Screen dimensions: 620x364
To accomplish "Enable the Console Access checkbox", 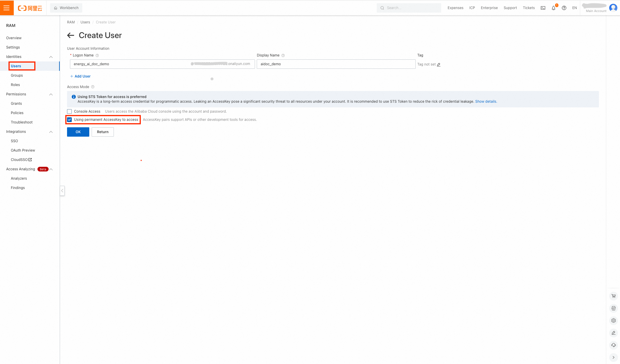I will (x=69, y=111).
